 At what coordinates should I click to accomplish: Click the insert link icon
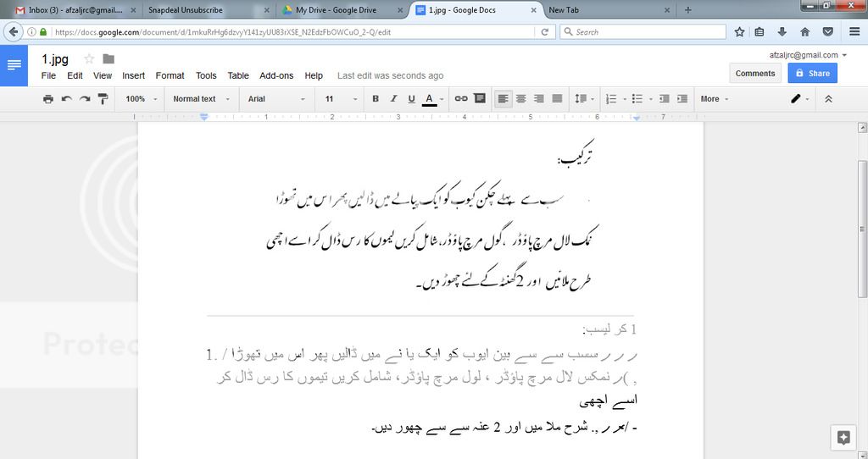coord(461,99)
